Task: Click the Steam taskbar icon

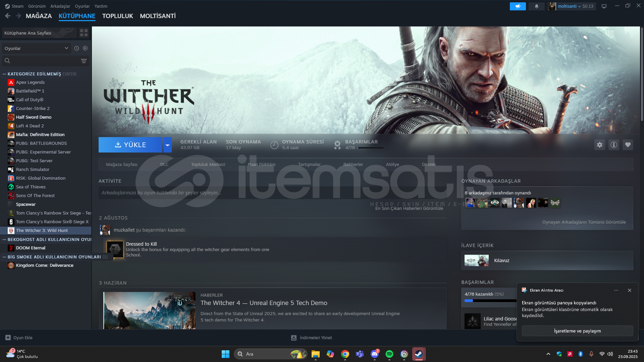Action: pos(419,354)
